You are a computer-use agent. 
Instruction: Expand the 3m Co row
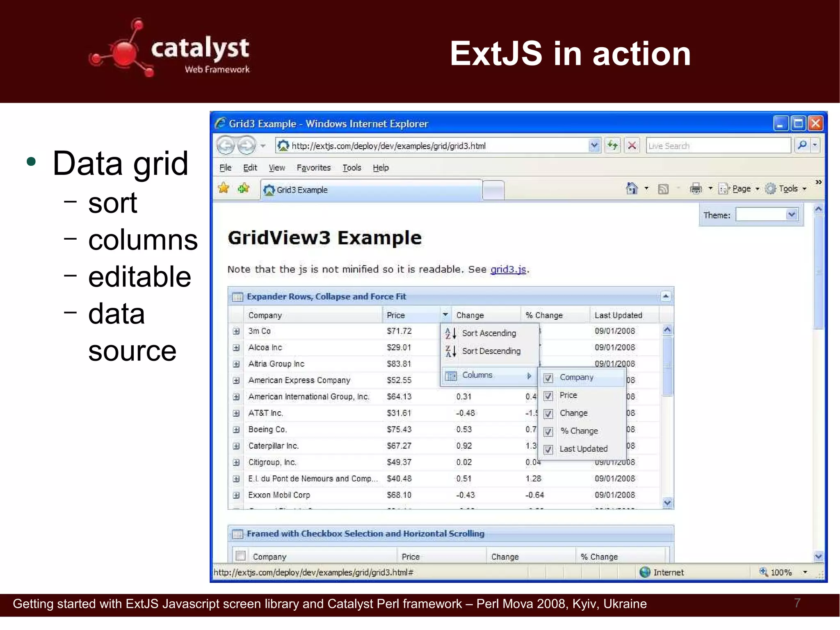(236, 331)
